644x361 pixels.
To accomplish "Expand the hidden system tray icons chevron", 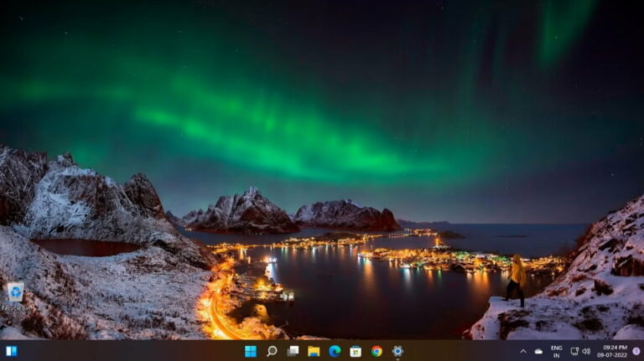I will (x=523, y=352).
